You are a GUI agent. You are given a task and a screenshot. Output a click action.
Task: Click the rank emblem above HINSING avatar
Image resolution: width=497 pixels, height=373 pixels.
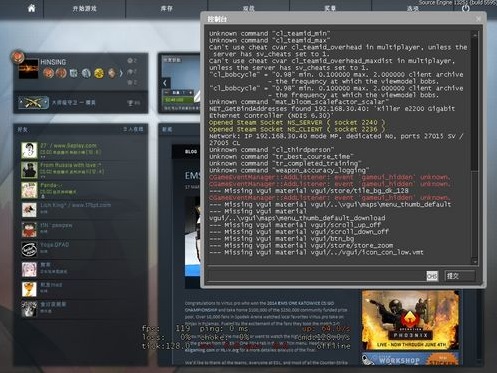(x=17, y=57)
